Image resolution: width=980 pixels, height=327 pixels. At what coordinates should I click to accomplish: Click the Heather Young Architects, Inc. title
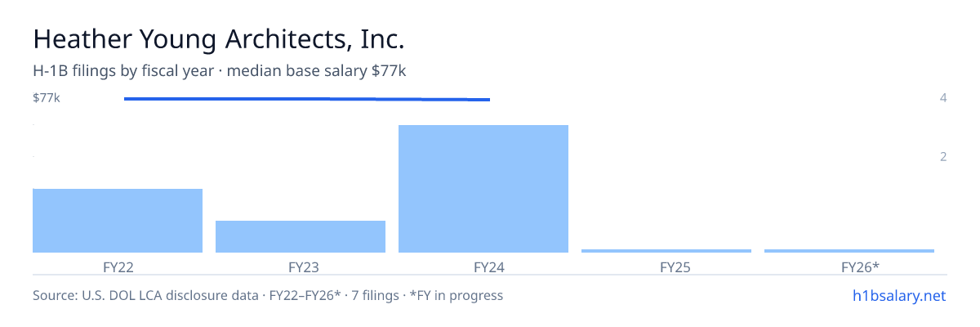(x=219, y=40)
